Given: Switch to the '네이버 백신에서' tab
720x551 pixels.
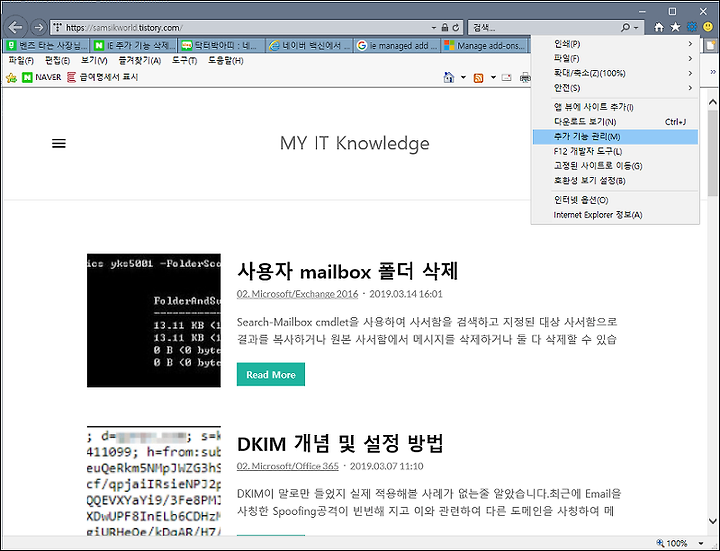Looking at the screenshot, I should tap(309, 46).
